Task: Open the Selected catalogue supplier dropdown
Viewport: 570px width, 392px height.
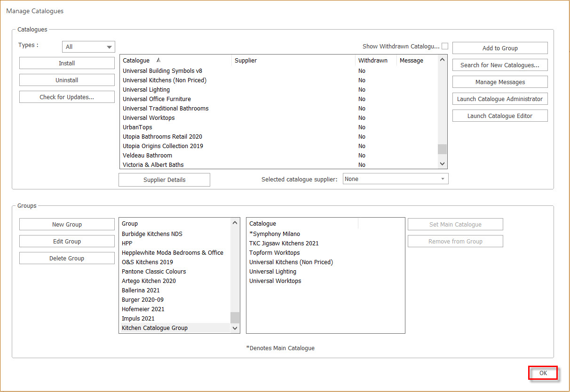Action: click(442, 179)
